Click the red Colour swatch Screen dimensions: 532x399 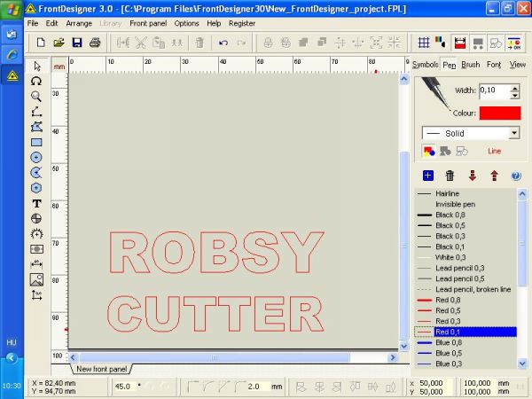500,113
